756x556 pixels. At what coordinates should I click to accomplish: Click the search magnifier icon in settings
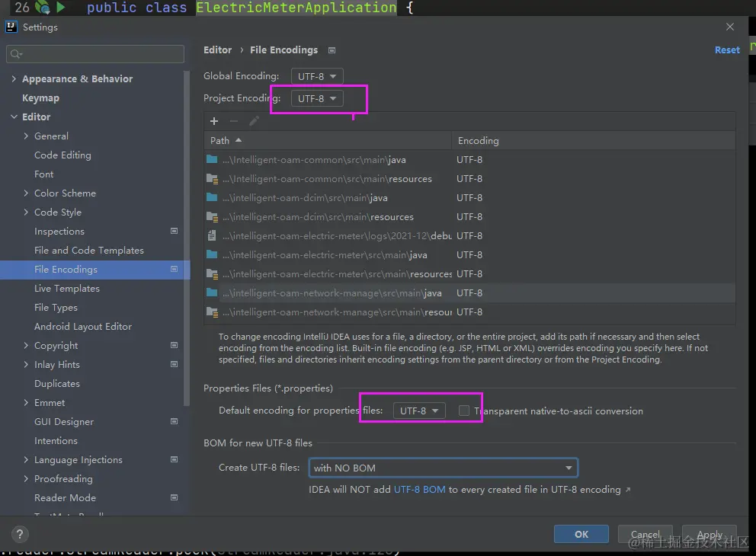pyautogui.click(x=16, y=54)
